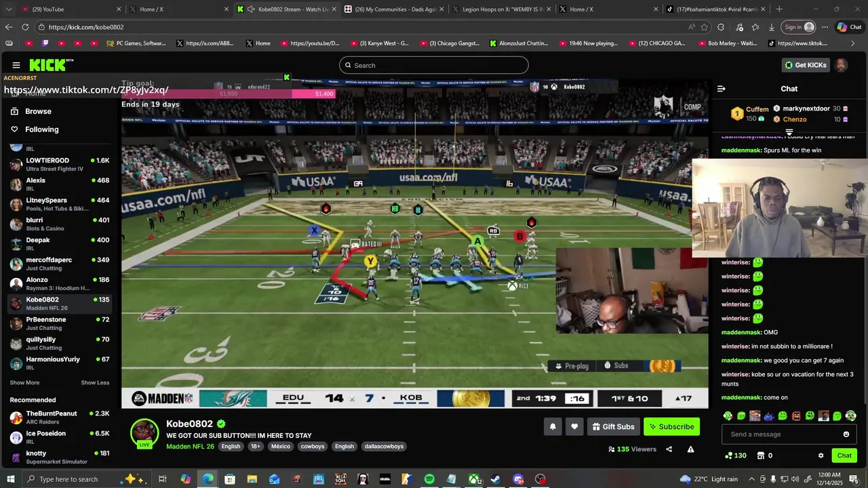
Task: Open Following in Kick sidebar
Action: (x=35, y=129)
